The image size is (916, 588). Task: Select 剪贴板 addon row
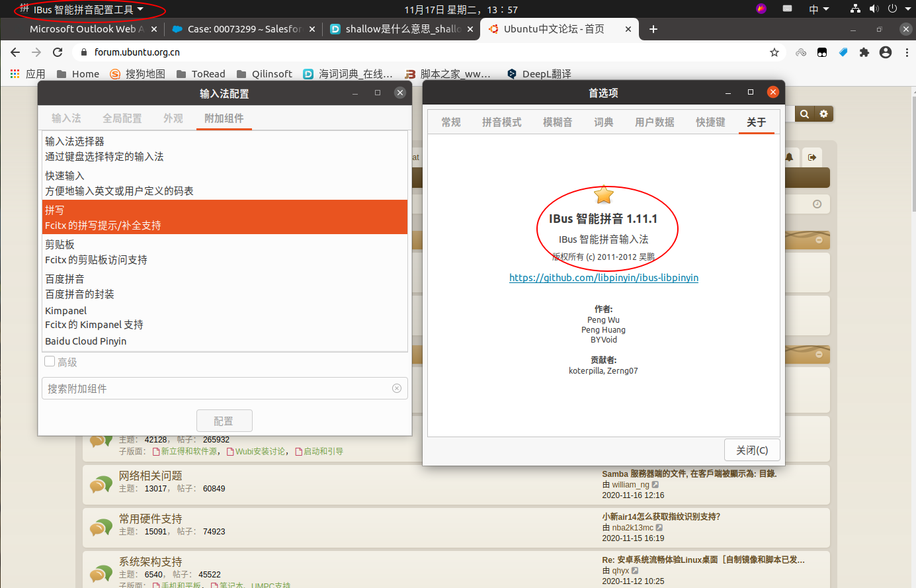tap(224, 252)
